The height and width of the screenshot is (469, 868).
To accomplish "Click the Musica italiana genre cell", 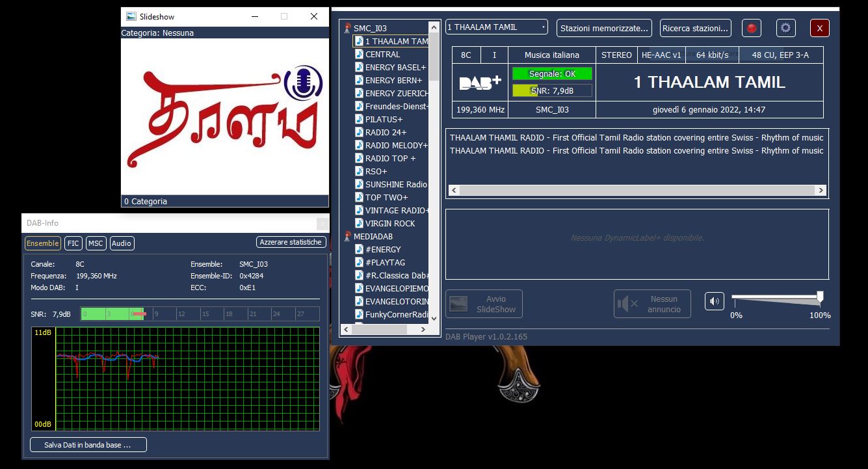I will click(x=552, y=55).
